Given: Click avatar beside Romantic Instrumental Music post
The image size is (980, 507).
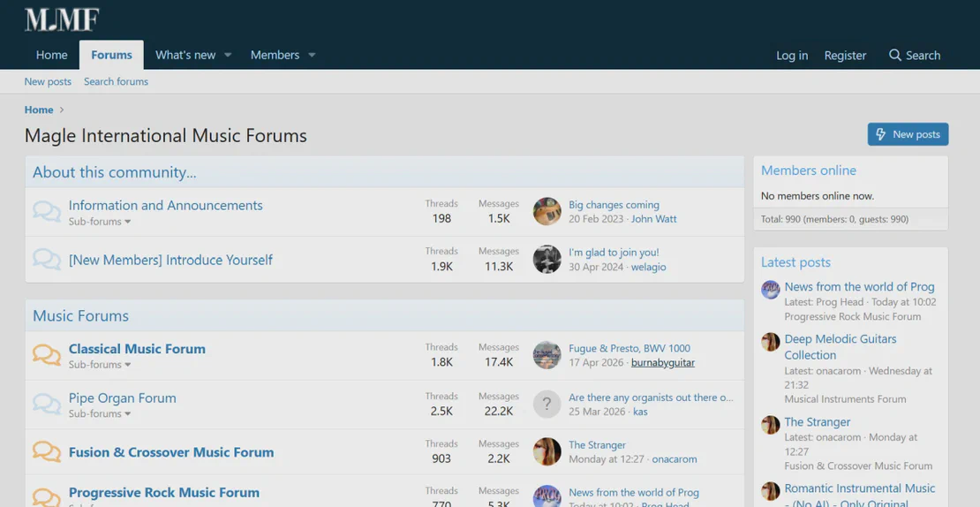Looking at the screenshot, I should 771,491.
